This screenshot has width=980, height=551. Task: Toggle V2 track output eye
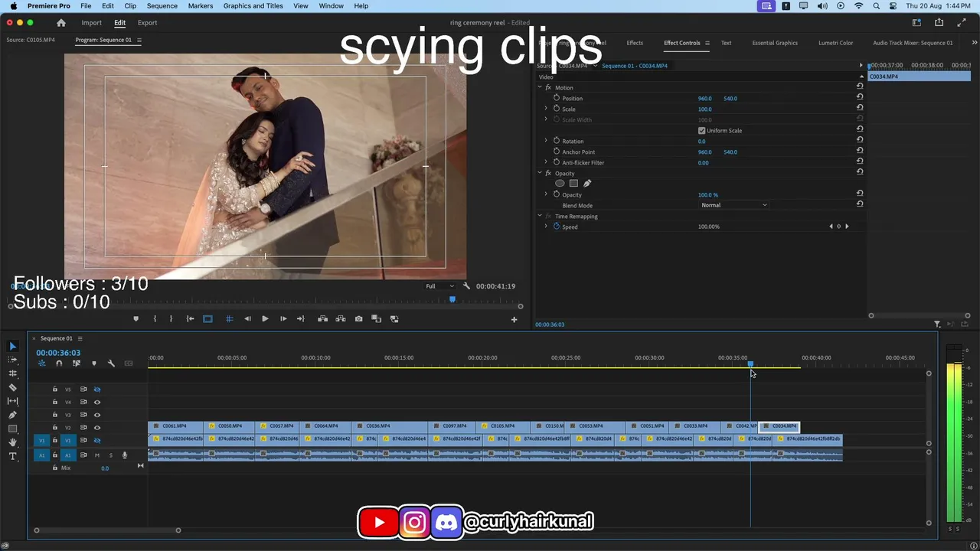[x=97, y=428]
